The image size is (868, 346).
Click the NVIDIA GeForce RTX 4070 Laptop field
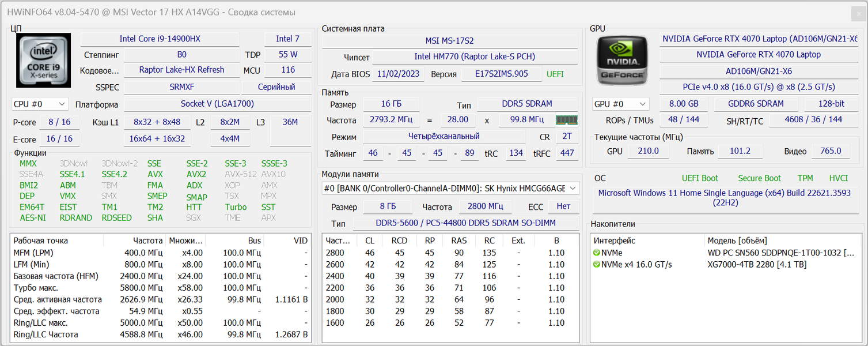759,55
